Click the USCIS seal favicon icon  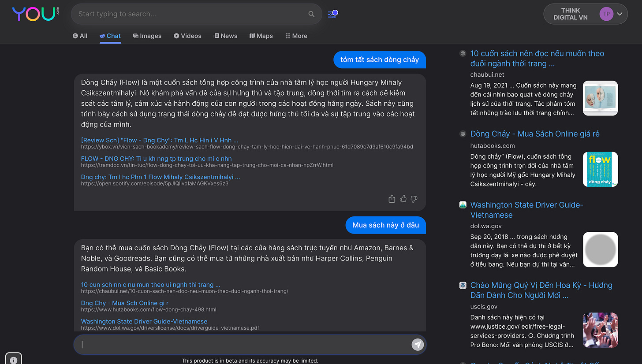[463, 285]
